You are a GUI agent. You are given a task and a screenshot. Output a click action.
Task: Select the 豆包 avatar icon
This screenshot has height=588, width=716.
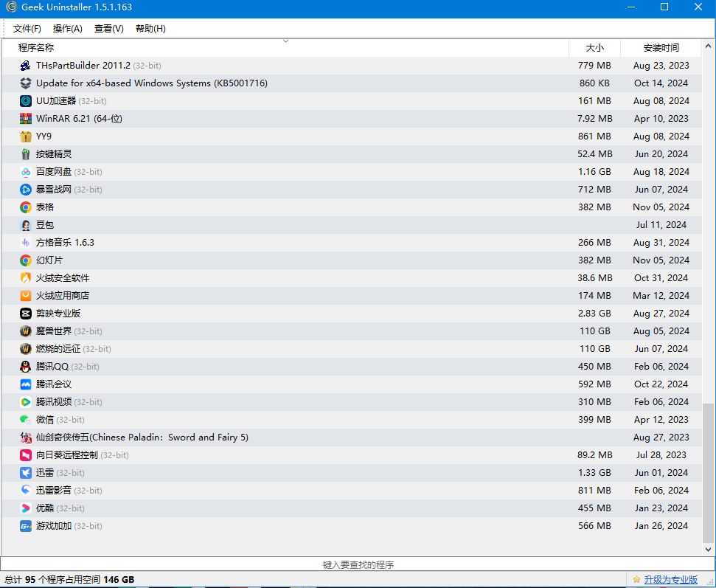(26, 225)
